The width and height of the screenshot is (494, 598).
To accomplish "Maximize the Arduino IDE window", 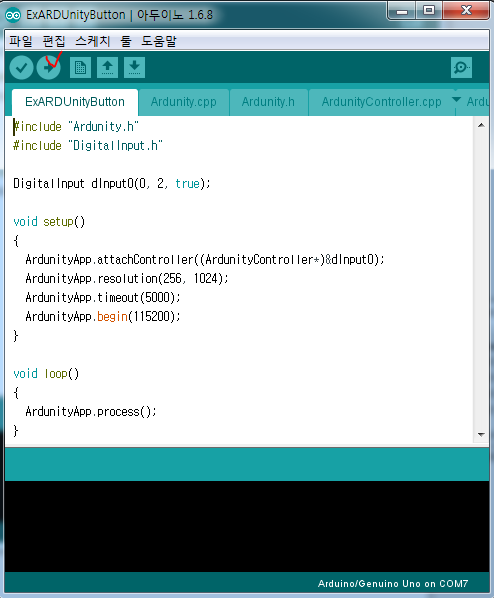I will (429, 11).
